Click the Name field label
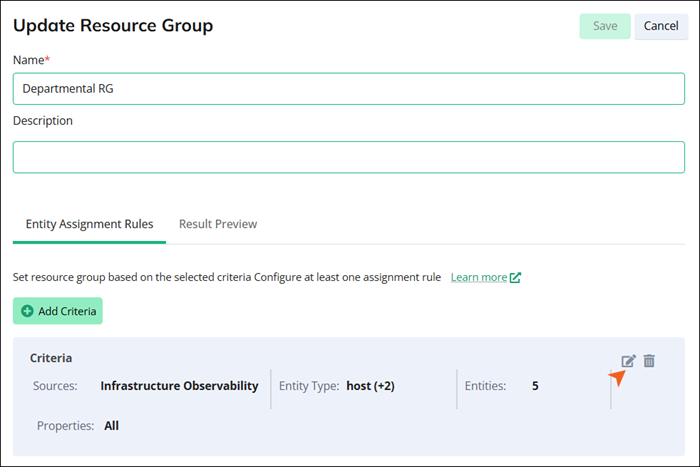Viewport: 700px width, 467px height. point(31,60)
